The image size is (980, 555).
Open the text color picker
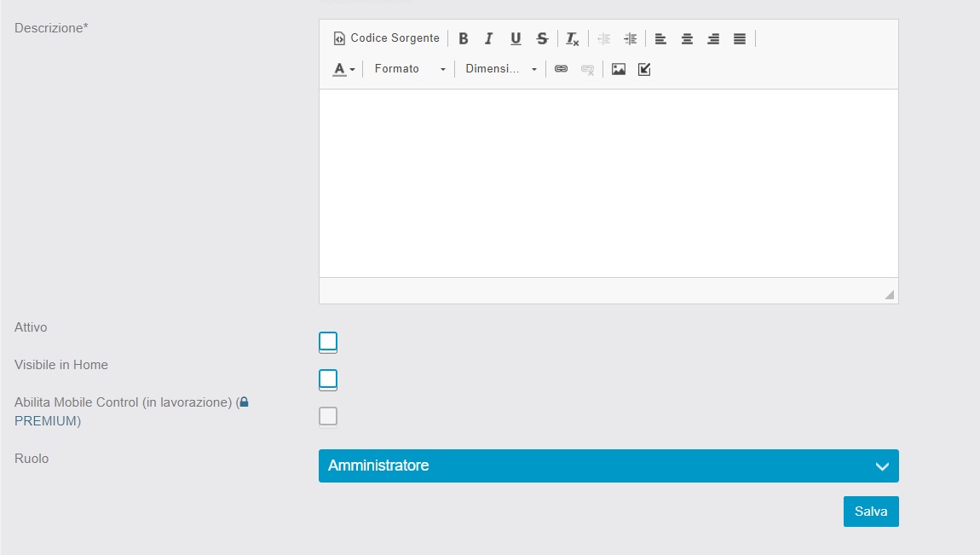pos(343,69)
